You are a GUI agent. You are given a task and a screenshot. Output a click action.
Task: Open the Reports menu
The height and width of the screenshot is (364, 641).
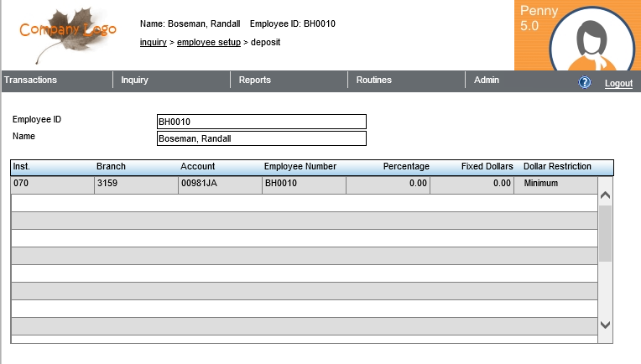click(254, 81)
